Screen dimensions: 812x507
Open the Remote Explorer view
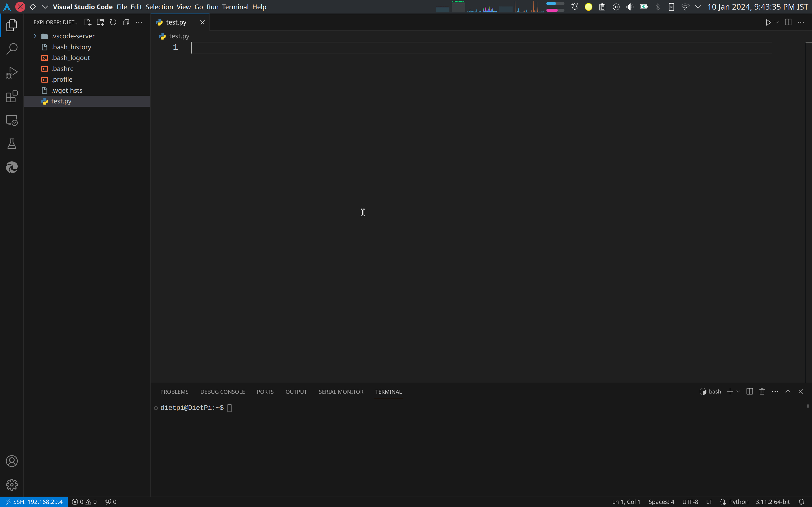(12, 120)
